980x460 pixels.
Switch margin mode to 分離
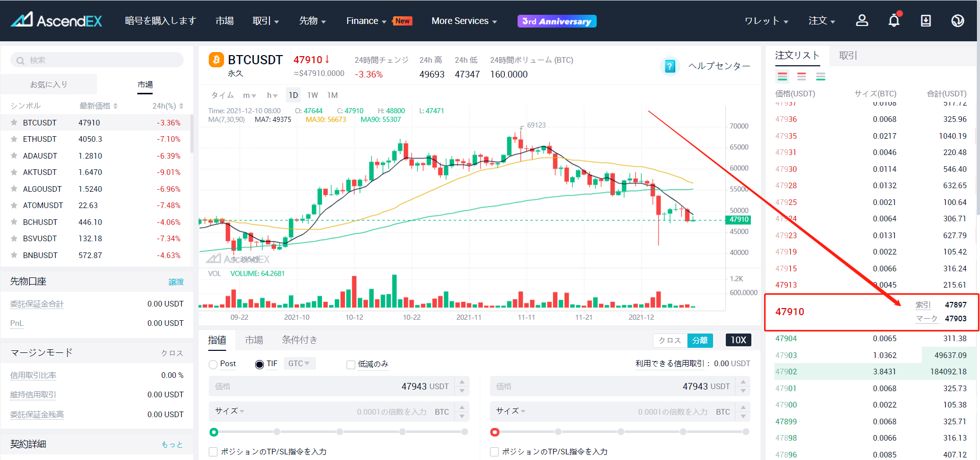tap(700, 340)
